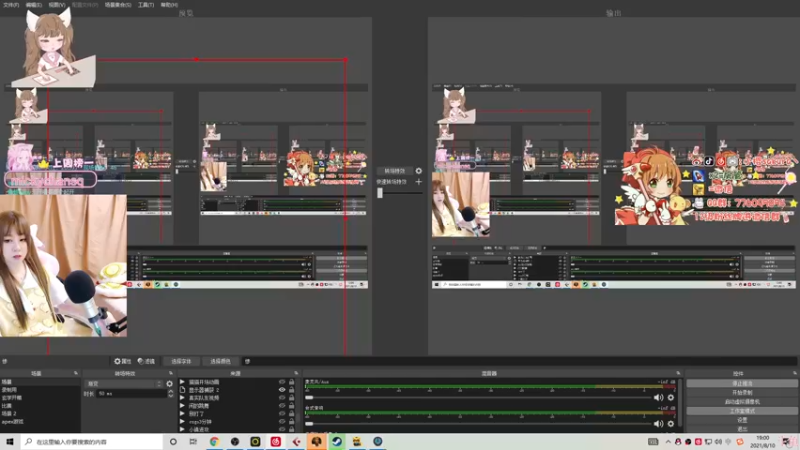Expand the first source group arrow
800x450 pixels.
pyautogui.click(x=182, y=382)
